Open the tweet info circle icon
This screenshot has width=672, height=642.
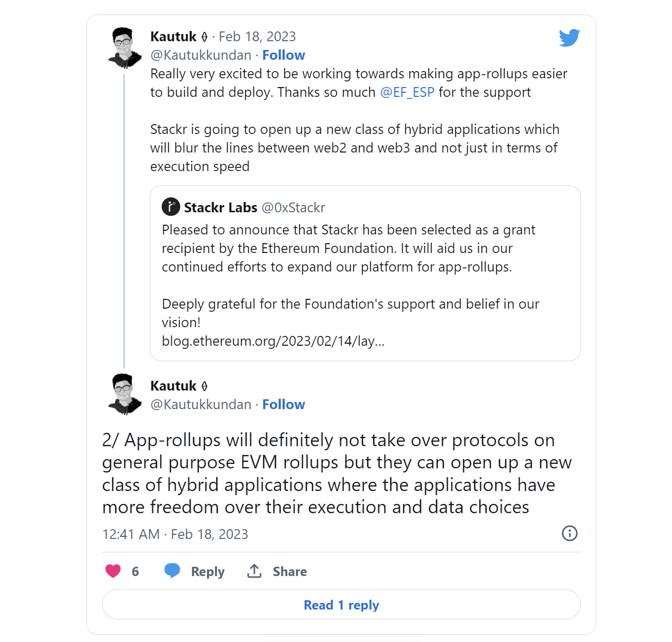pyautogui.click(x=569, y=533)
